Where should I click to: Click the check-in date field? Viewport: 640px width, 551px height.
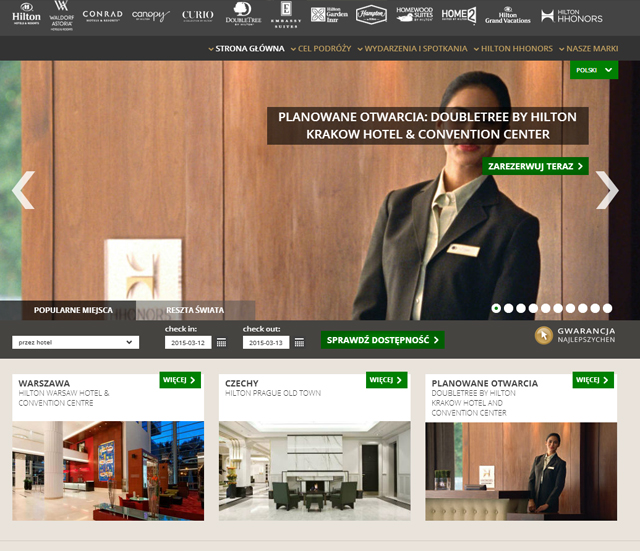coord(188,342)
